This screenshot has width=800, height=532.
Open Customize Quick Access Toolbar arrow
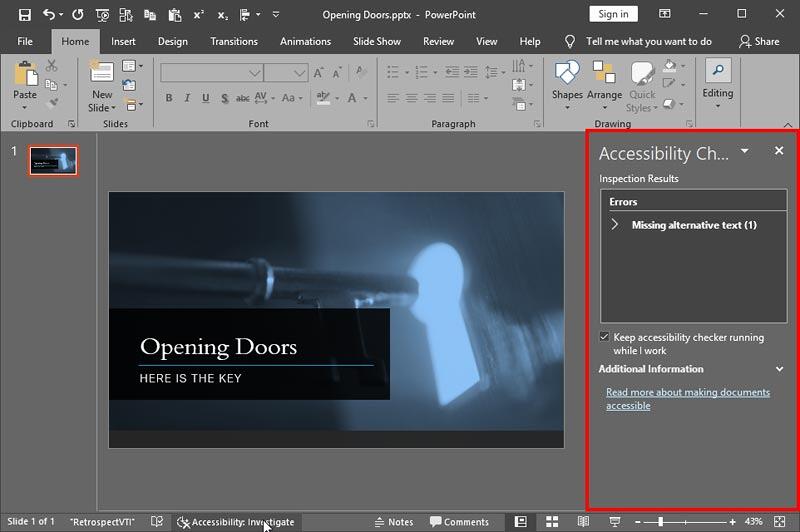(x=276, y=15)
